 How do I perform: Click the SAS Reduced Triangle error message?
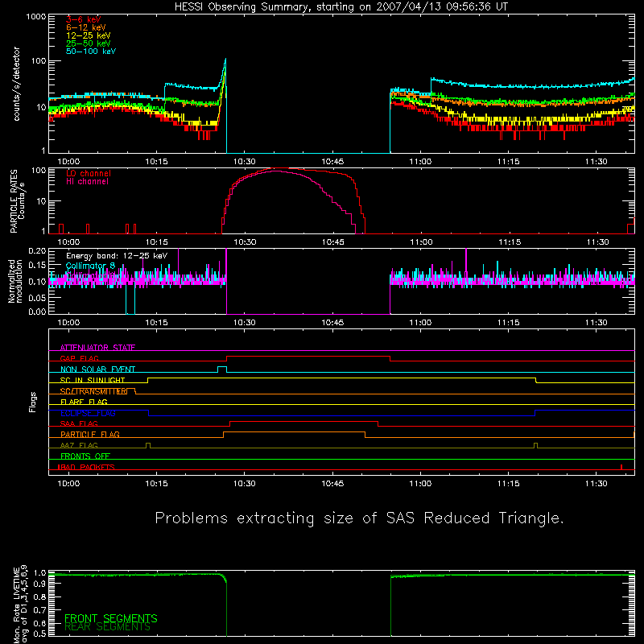coord(359,518)
